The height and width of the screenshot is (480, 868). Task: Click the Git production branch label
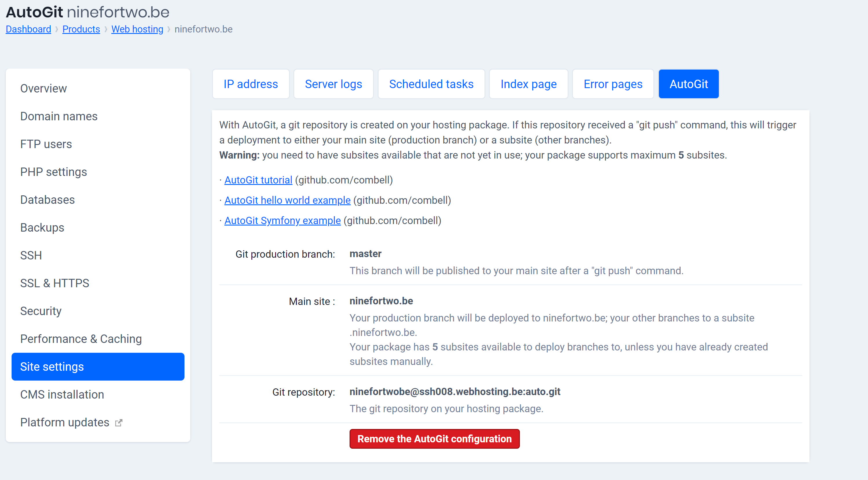pos(285,254)
